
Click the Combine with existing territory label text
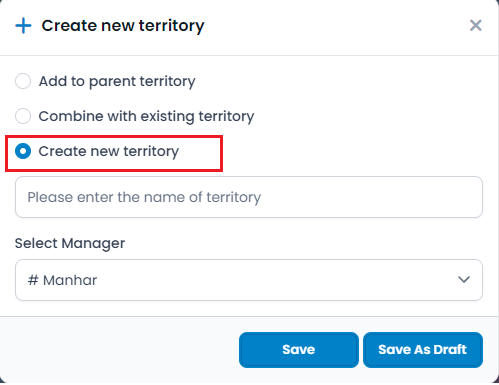click(146, 116)
